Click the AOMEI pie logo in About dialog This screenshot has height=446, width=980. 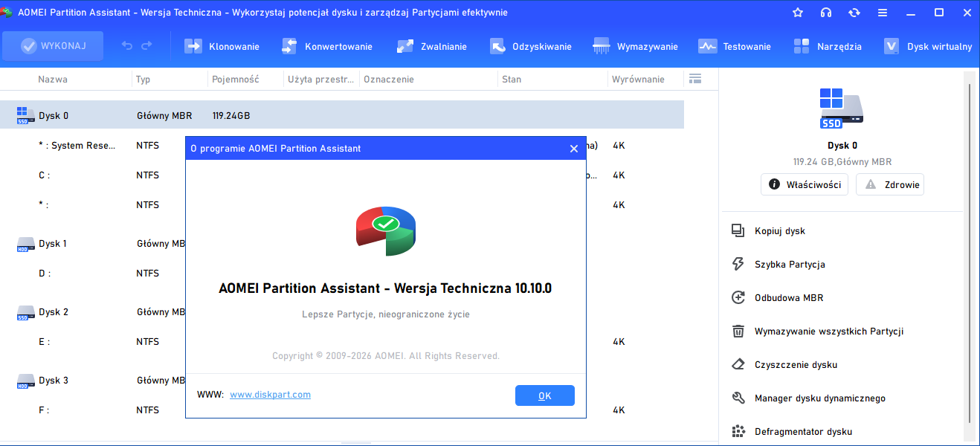385,231
